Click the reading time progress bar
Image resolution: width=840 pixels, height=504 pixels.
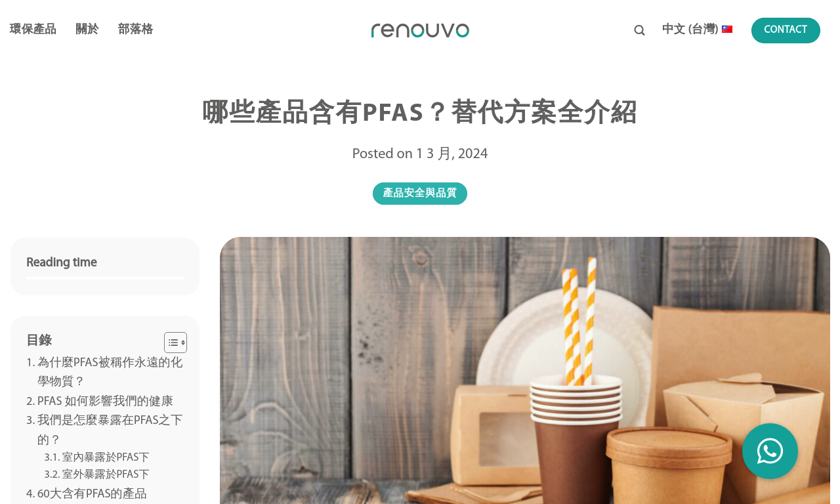[105, 279]
